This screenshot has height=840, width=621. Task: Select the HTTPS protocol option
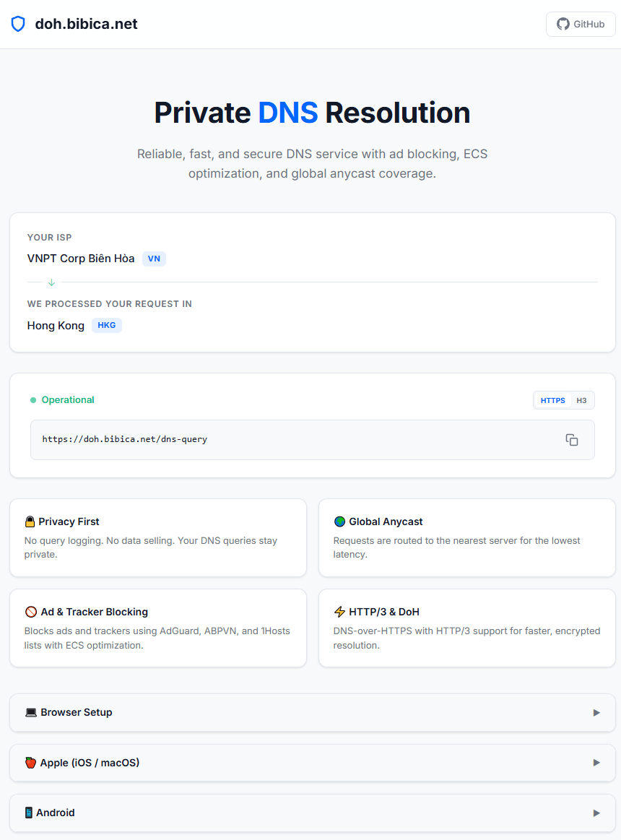point(552,400)
